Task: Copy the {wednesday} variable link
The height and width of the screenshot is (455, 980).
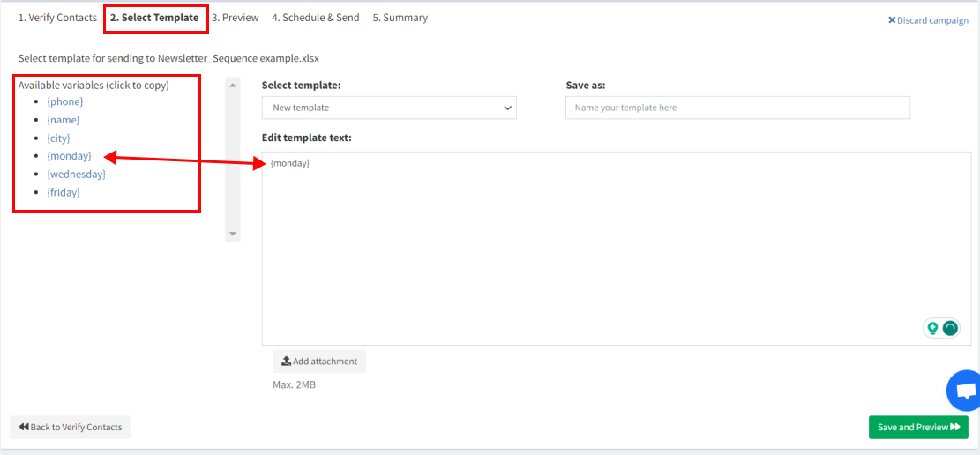Action: tap(76, 175)
